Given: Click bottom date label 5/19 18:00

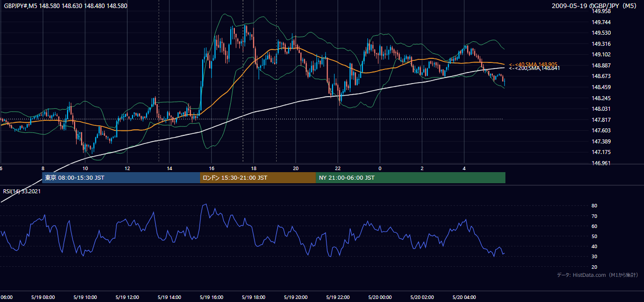Looking at the screenshot, I should point(253,297).
